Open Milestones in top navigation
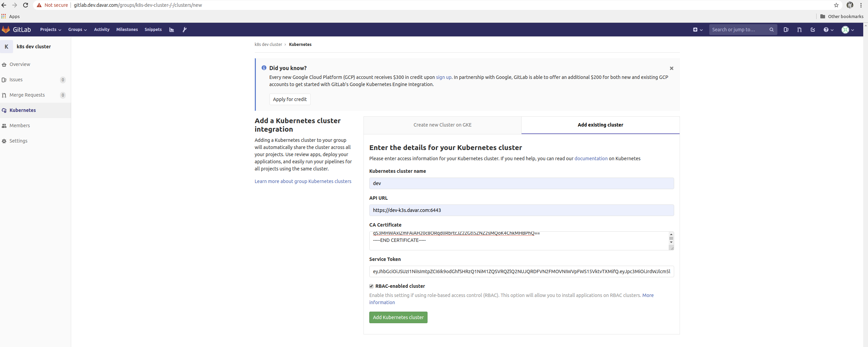This screenshot has height=347, width=868. click(127, 30)
